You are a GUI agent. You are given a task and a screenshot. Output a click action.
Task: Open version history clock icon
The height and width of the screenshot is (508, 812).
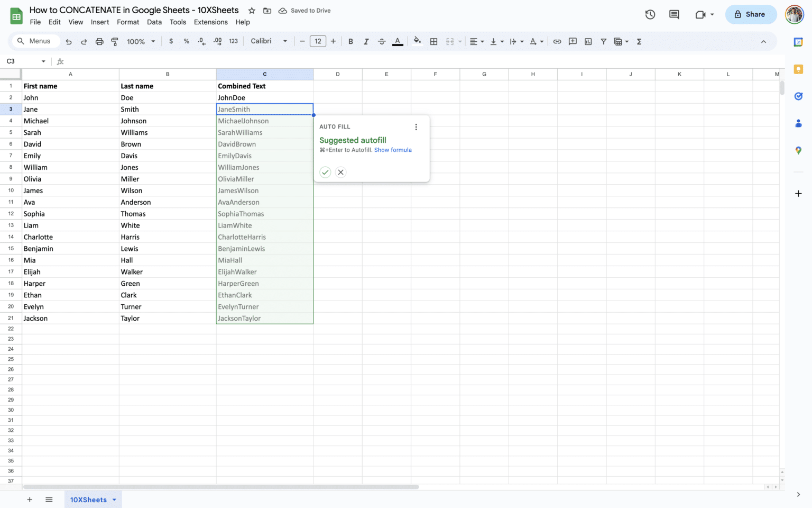[650, 14]
